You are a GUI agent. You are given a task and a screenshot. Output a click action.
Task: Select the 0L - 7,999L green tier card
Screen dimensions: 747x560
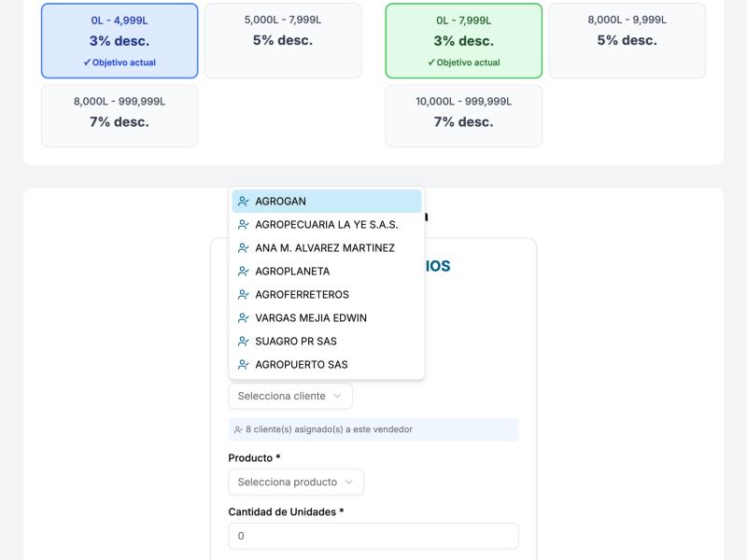(463, 41)
